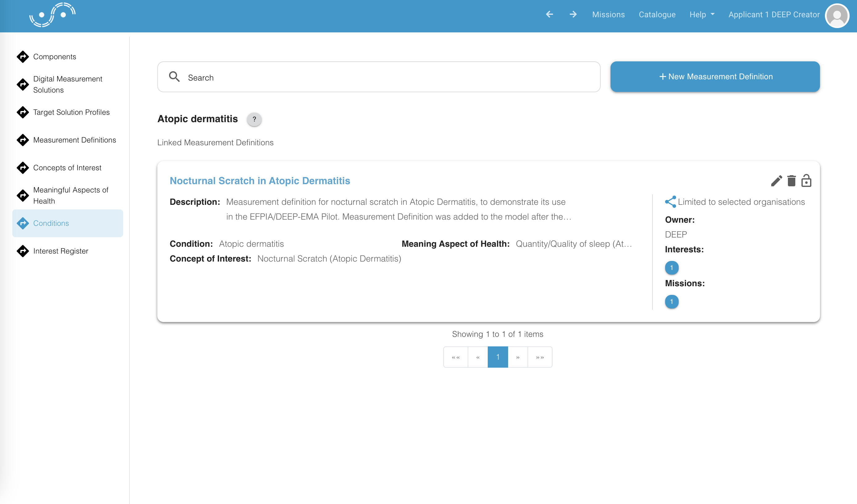The height and width of the screenshot is (504, 857).
Task: Click the Components diamond icon in sidebar
Action: pos(23,56)
